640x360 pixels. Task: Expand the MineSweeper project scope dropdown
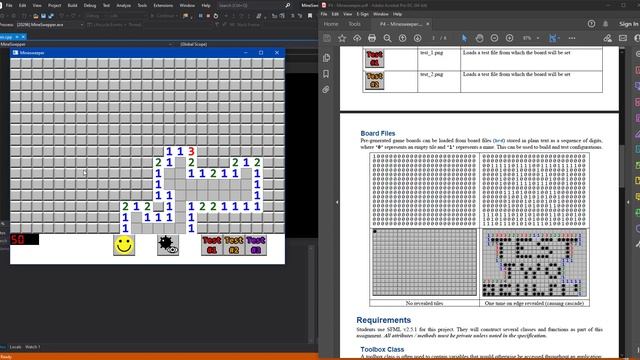170,44
